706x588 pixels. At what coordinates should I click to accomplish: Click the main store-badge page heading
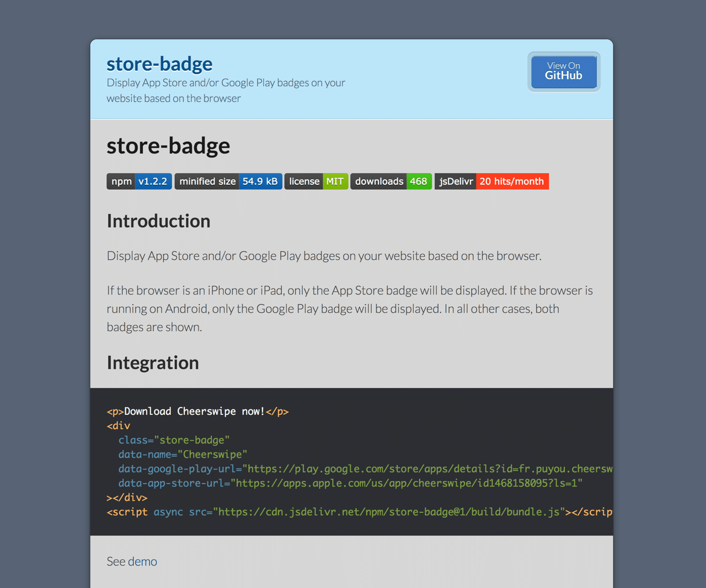coord(168,146)
